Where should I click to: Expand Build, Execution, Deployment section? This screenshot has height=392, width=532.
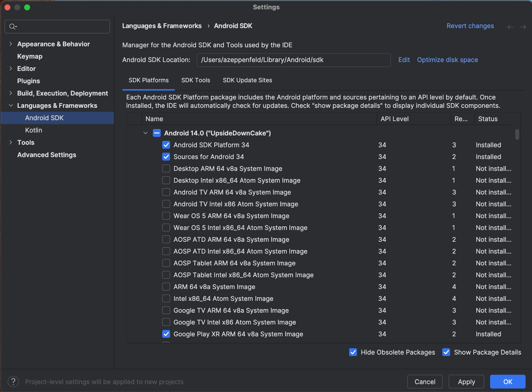tap(11, 93)
